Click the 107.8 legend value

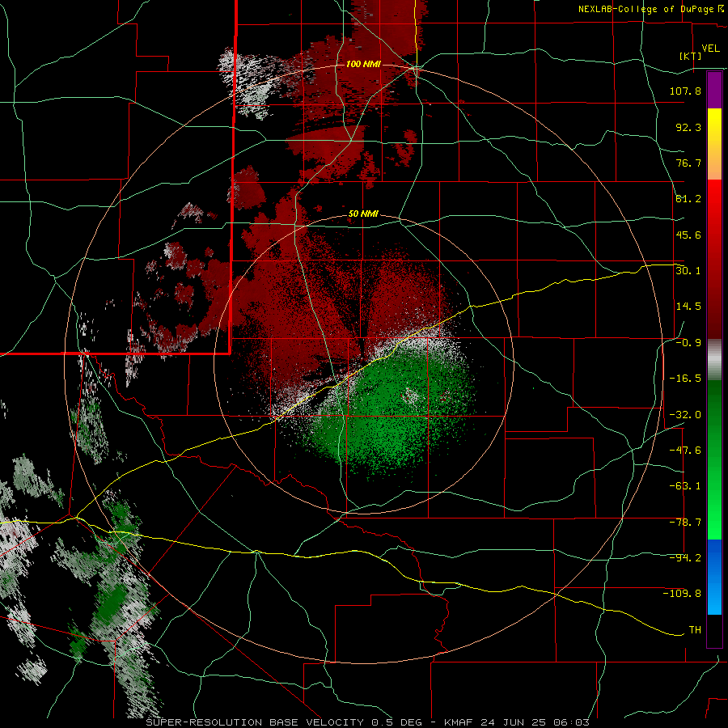[x=685, y=91]
